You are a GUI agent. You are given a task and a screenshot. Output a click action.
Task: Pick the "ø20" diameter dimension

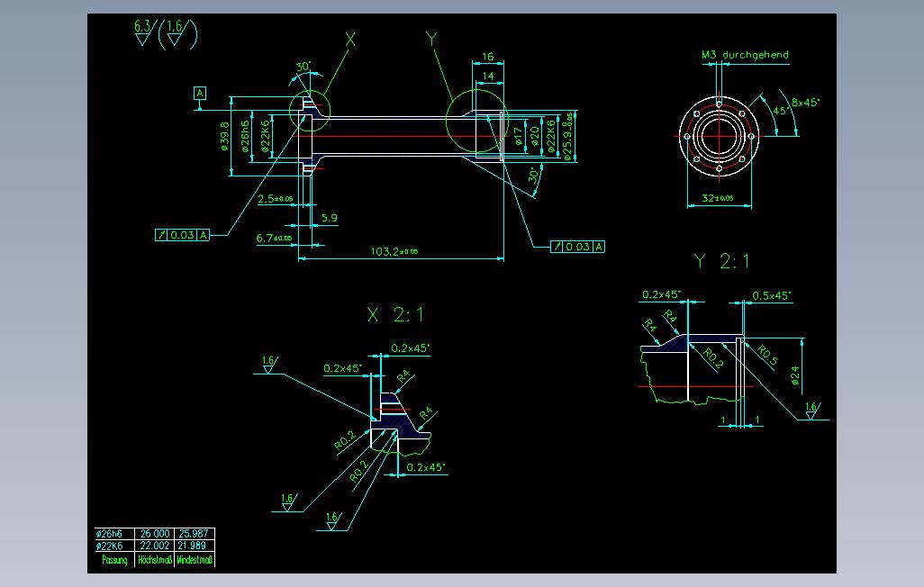(535, 137)
